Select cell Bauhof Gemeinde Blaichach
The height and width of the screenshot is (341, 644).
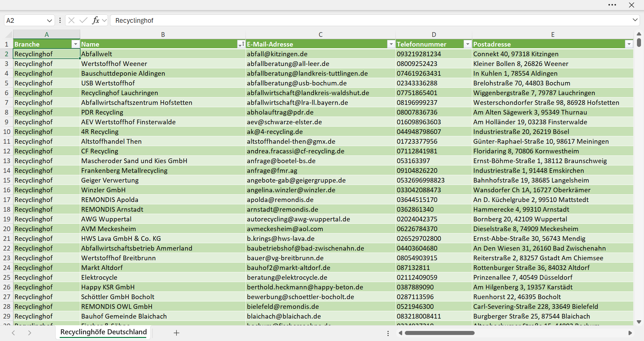(x=163, y=316)
